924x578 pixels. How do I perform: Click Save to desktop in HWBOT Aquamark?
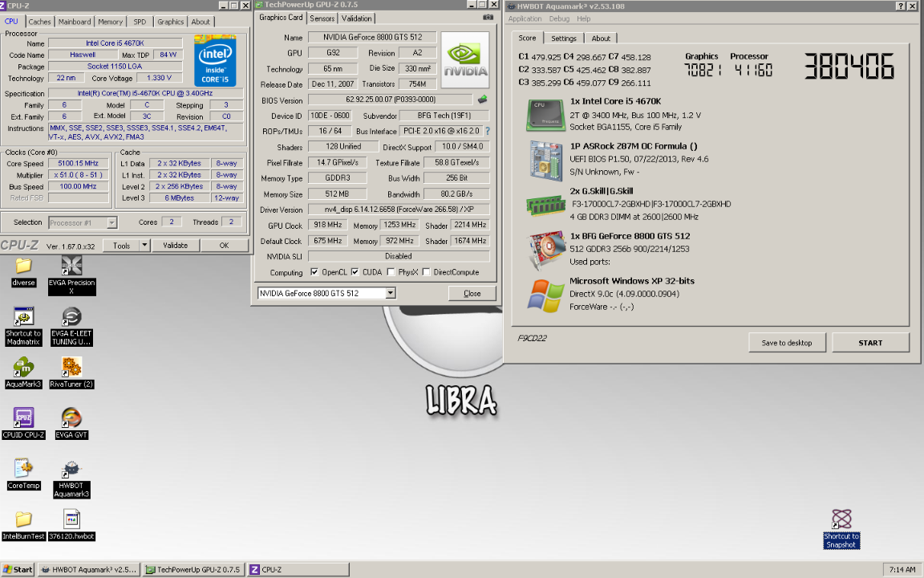(787, 343)
